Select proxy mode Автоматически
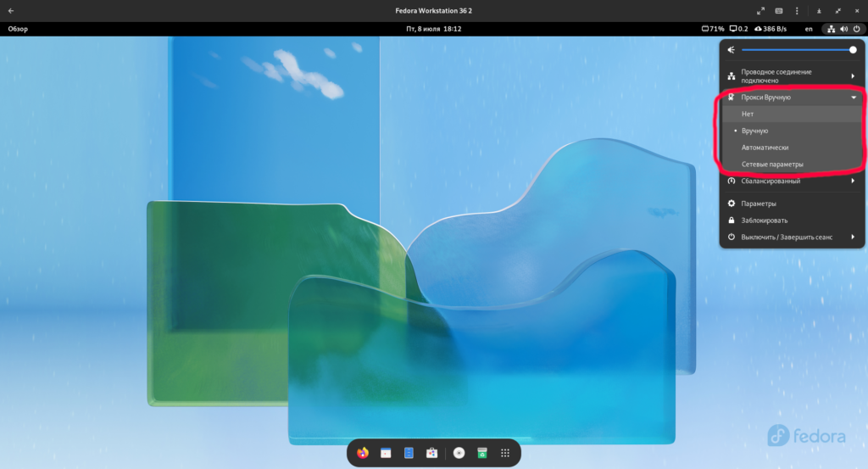The height and width of the screenshot is (469, 868). [765, 148]
